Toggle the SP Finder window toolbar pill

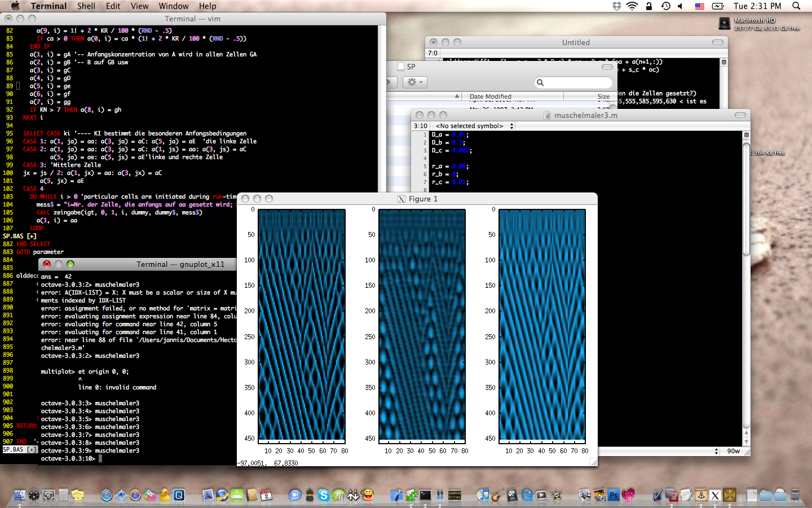607,67
